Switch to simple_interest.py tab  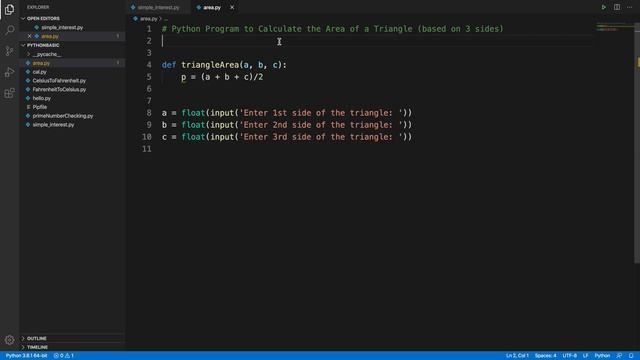(158, 7)
